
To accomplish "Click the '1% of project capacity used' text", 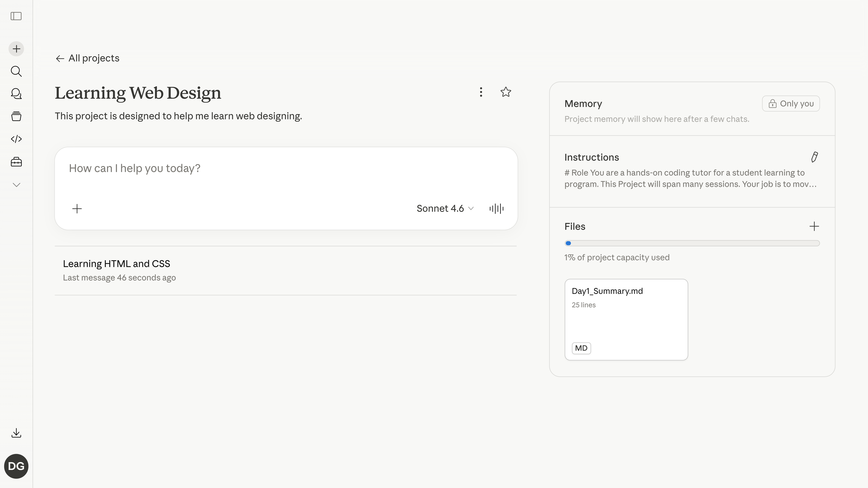I will point(617,258).
